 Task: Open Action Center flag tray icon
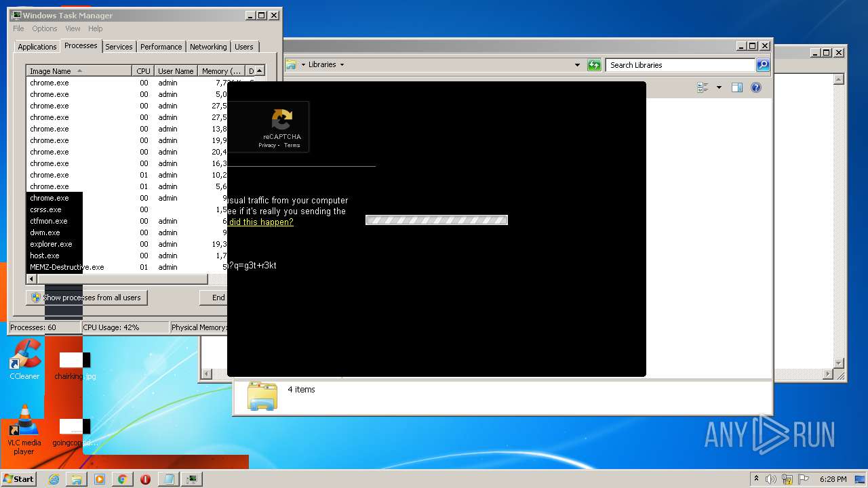[x=804, y=479]
